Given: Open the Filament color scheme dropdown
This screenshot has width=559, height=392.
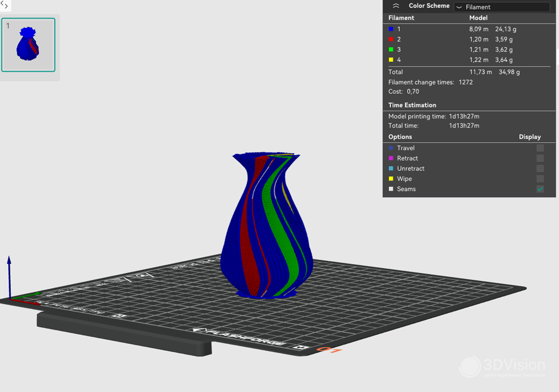Looking at the screenshot, I should coord(501,7).
